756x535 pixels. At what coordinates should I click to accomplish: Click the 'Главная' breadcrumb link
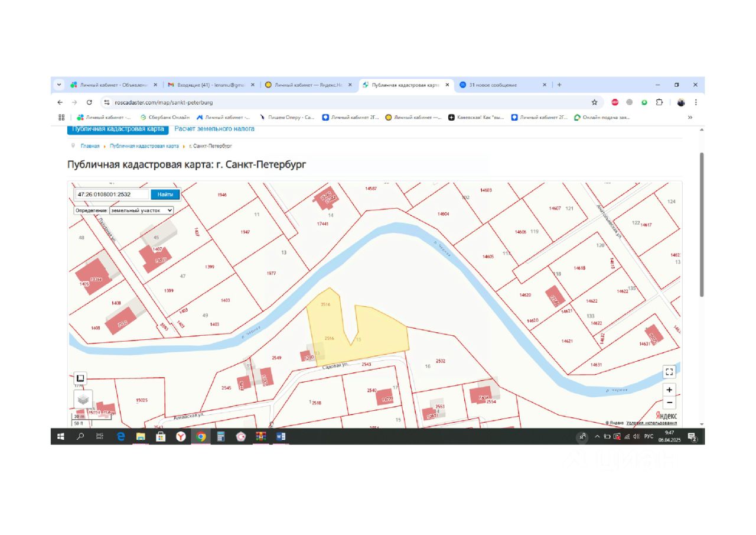(90, 145)
